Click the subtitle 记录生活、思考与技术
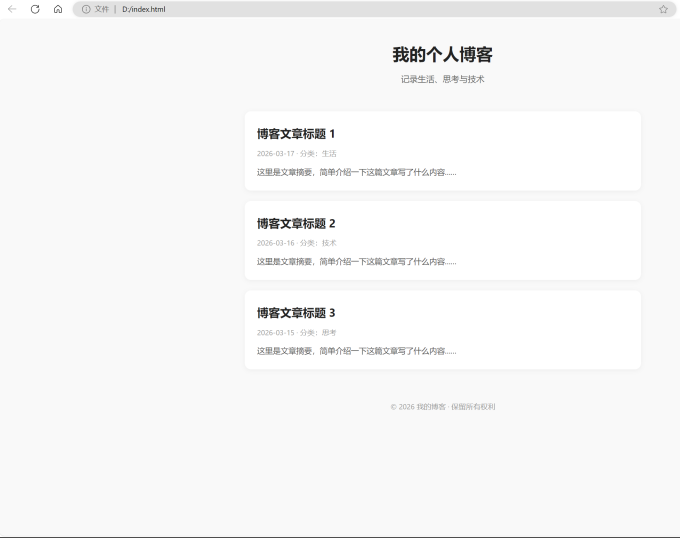The width and height of the screenshot is (680, 538). click(442, 79)
